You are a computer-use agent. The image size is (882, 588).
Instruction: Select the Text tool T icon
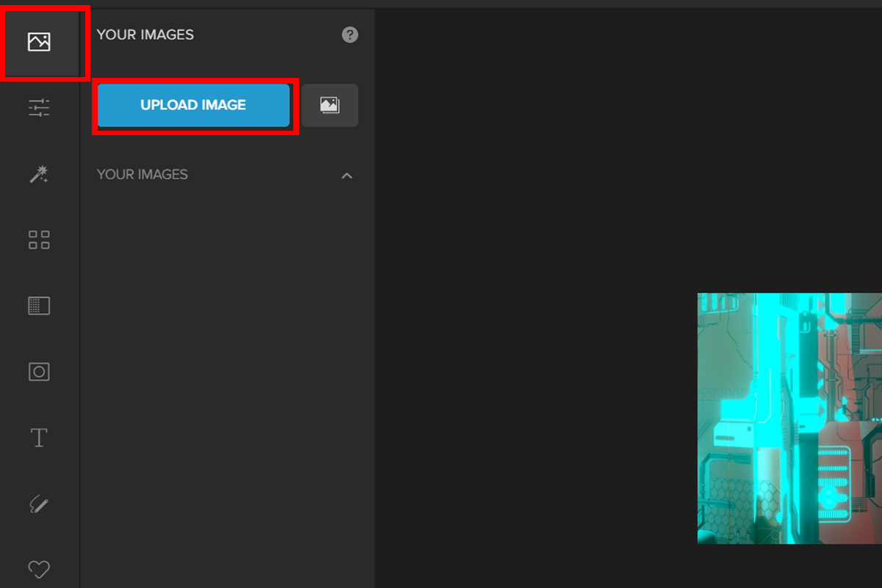[39, 438]
